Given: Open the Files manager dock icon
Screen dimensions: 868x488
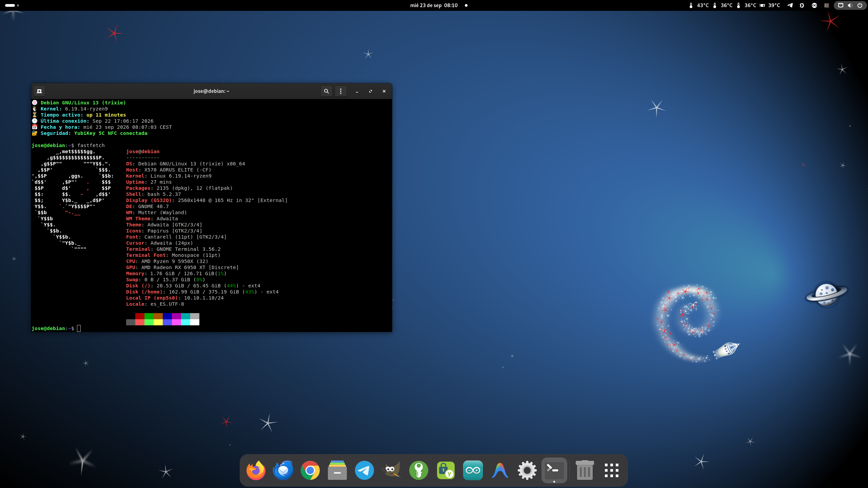Looking at the screenshot, I should pos(337,470).
